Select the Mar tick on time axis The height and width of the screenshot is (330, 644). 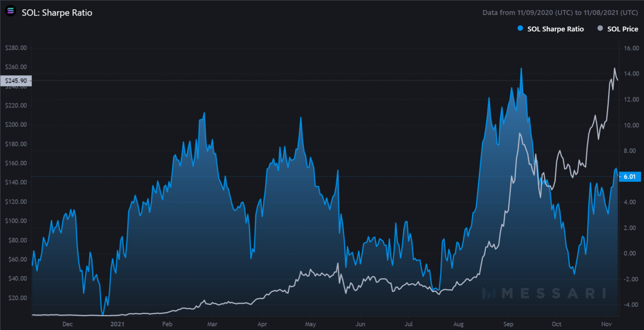coord(213,324)
